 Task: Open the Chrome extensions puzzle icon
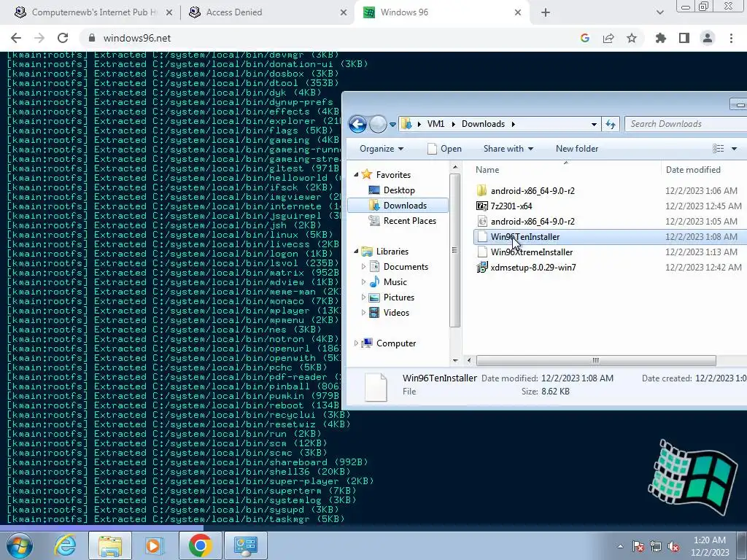[661, 38]
